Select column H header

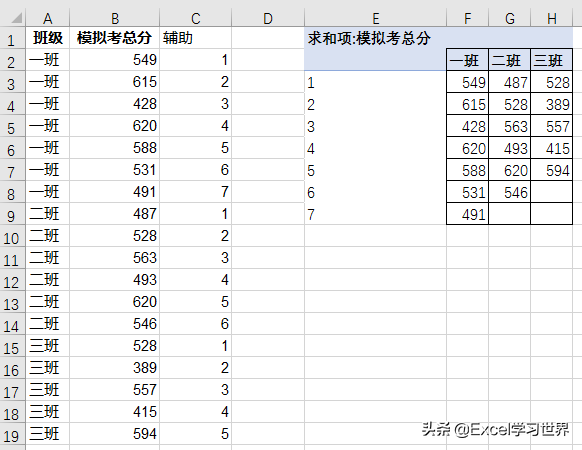pos(552,18)
